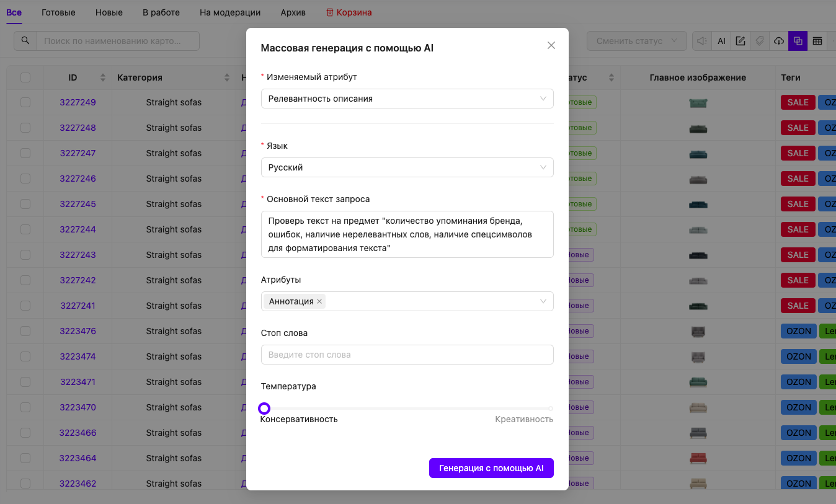
Task: Click the megaphone toolbar icon
Action: coord(702,41)
